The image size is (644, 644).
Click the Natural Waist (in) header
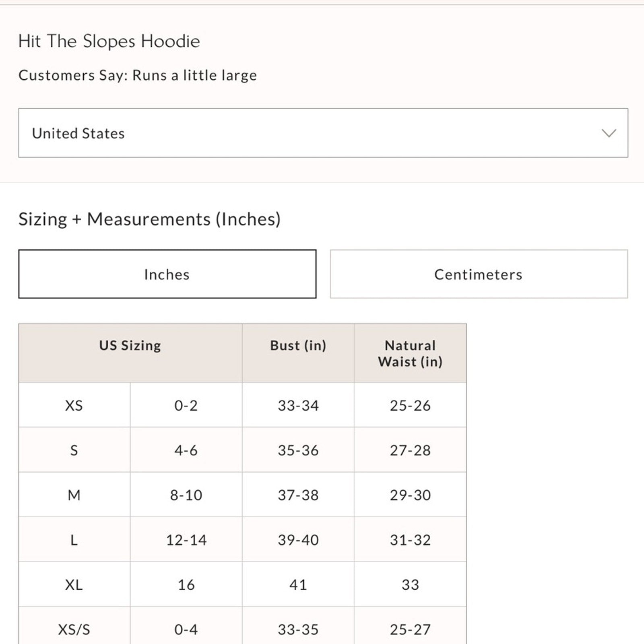coord(410,353)
